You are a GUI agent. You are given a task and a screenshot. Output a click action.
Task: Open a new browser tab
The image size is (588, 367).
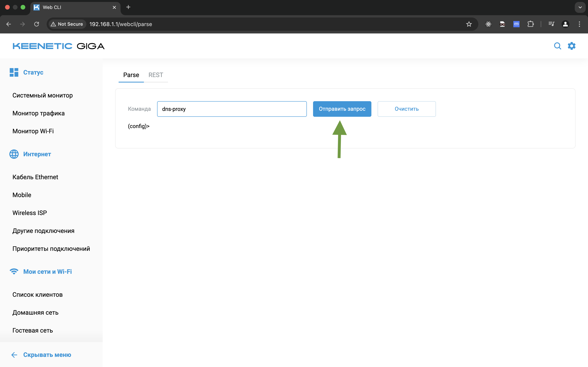(x=128, y=7)
